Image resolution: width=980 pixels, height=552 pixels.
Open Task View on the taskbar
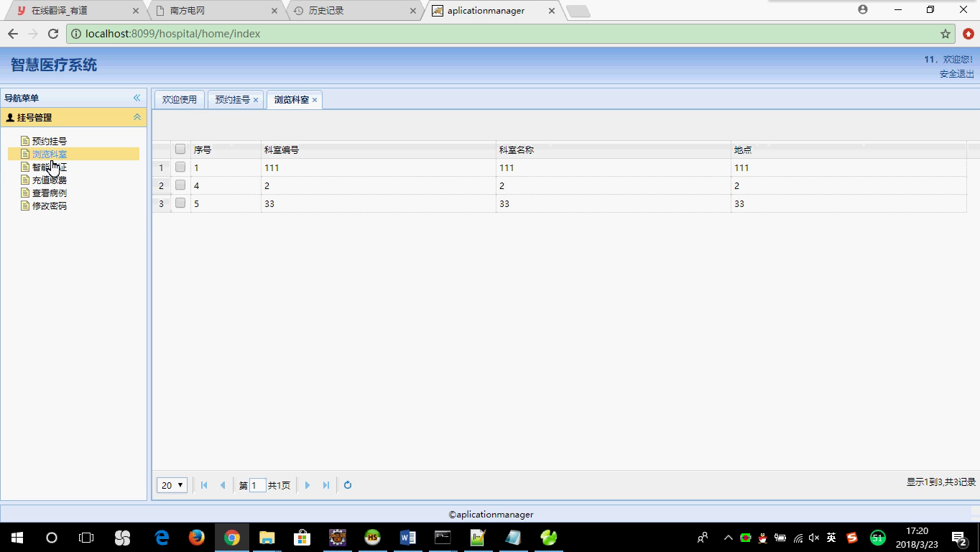click(85, 537)
